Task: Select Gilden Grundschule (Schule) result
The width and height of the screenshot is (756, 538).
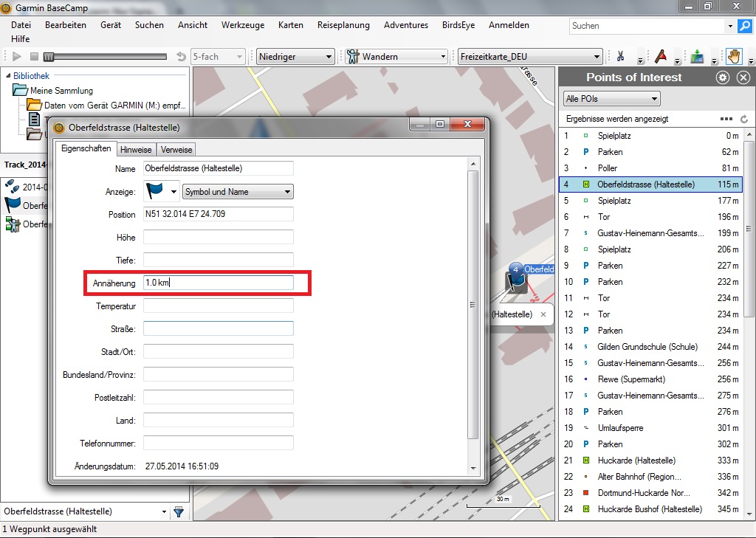Action: pos(651,347)
